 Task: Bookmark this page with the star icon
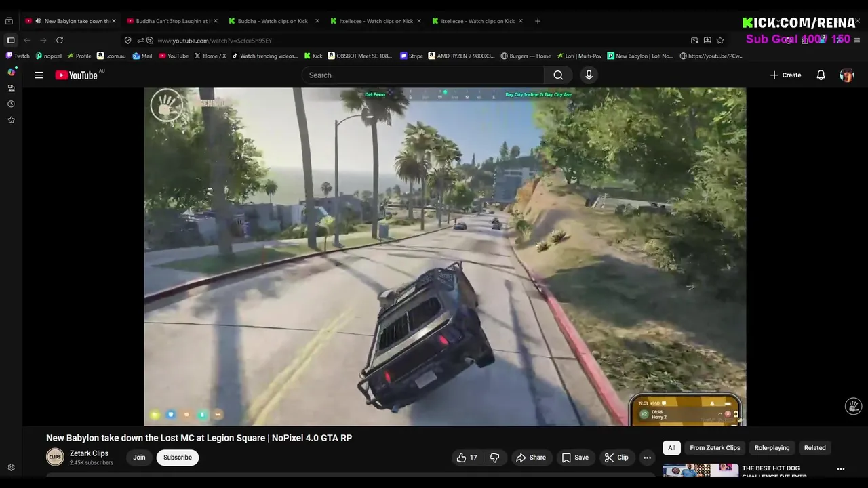[720, 41]
